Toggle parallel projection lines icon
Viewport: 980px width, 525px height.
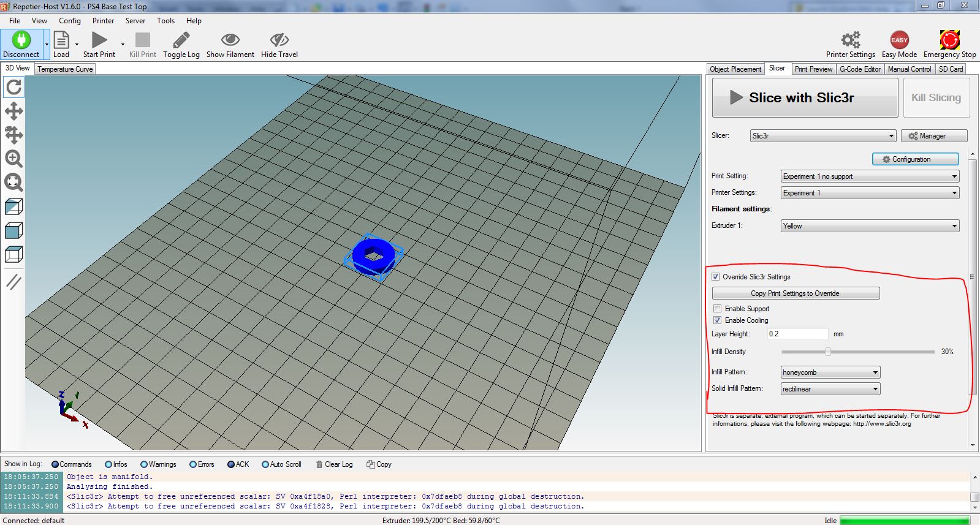coord(13,282)
